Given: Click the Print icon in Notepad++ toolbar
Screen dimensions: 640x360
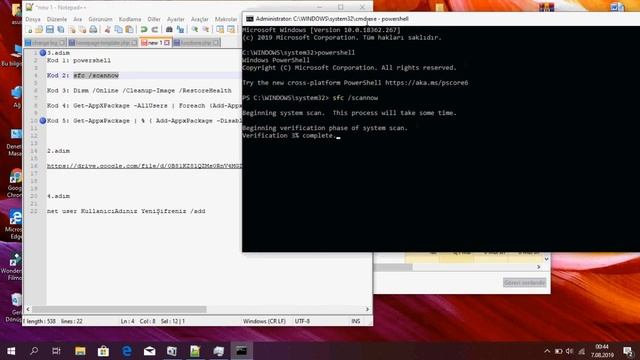Looking at the screenshot, I should coord(93,29).
